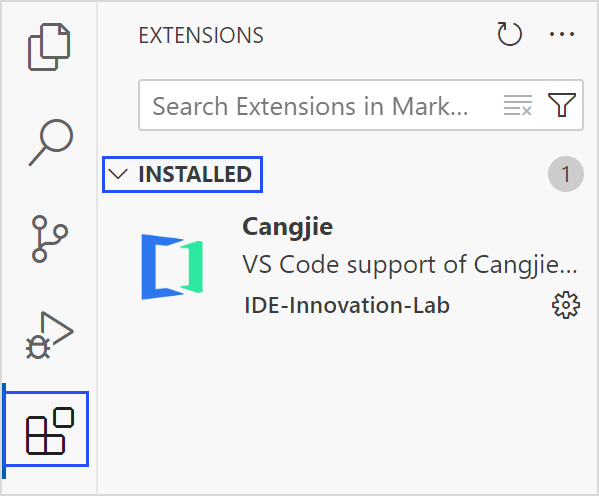Click the INSTALLED section header label
This screenshot has height=496, width=599.
195,174
